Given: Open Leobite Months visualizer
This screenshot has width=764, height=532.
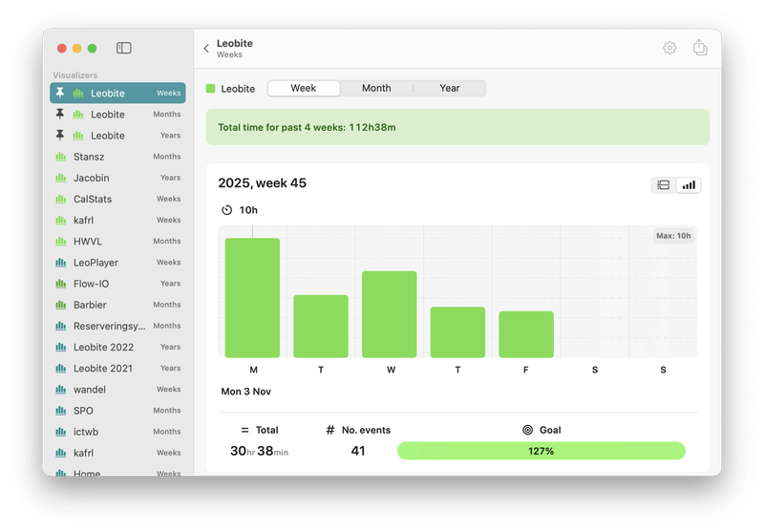Looking at the screenshot, I should (117, 114).
